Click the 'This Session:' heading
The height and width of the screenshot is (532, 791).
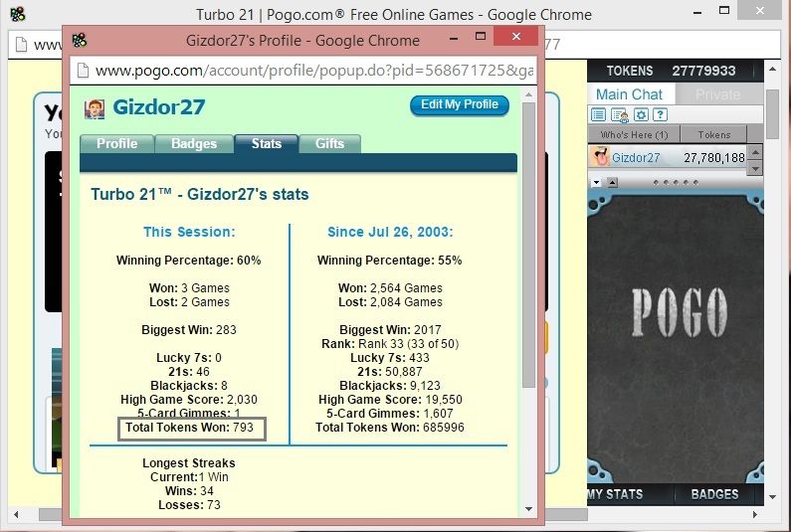tap(189, 232)
